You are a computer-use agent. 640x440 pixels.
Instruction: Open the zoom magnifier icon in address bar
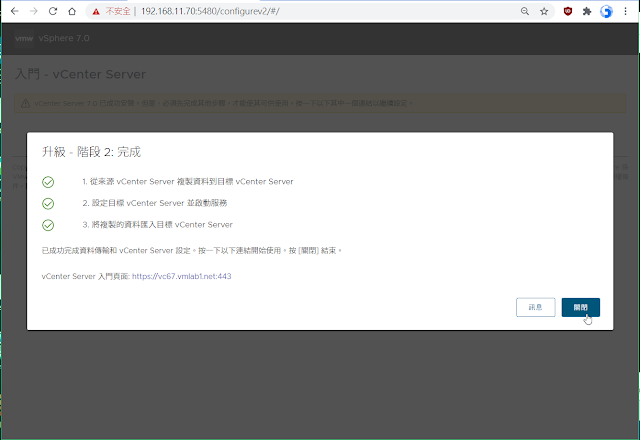(525, 11)
